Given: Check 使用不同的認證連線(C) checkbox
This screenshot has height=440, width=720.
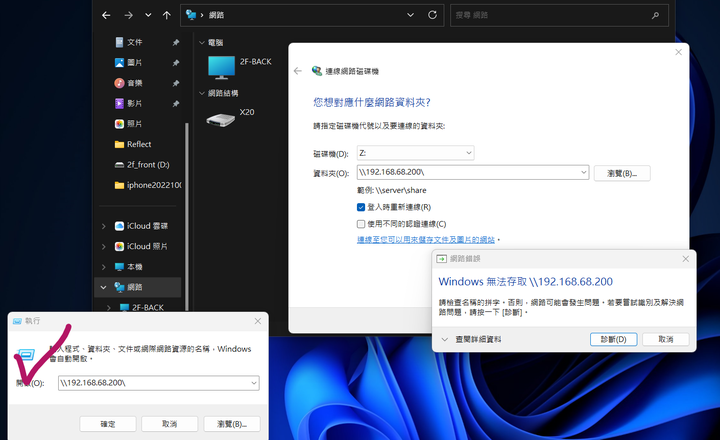Looking at the screenshot, I should [361, 224].
